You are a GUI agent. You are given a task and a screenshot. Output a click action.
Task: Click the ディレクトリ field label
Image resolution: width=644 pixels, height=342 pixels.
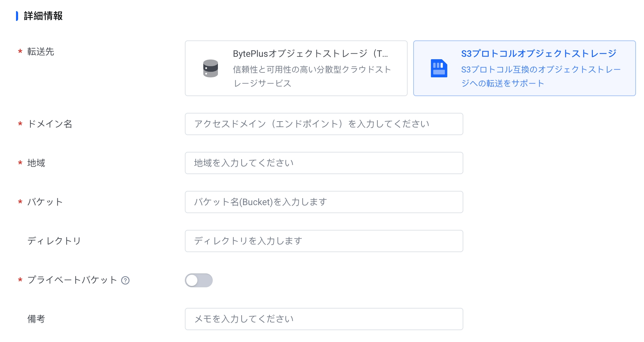(x=54, y=241)
